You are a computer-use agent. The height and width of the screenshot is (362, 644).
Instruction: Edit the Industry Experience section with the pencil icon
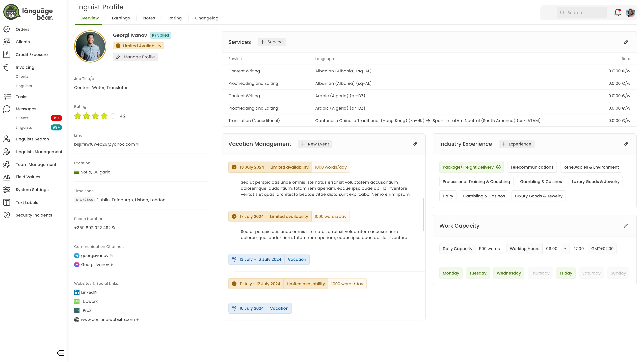click(x=626, y=144)
